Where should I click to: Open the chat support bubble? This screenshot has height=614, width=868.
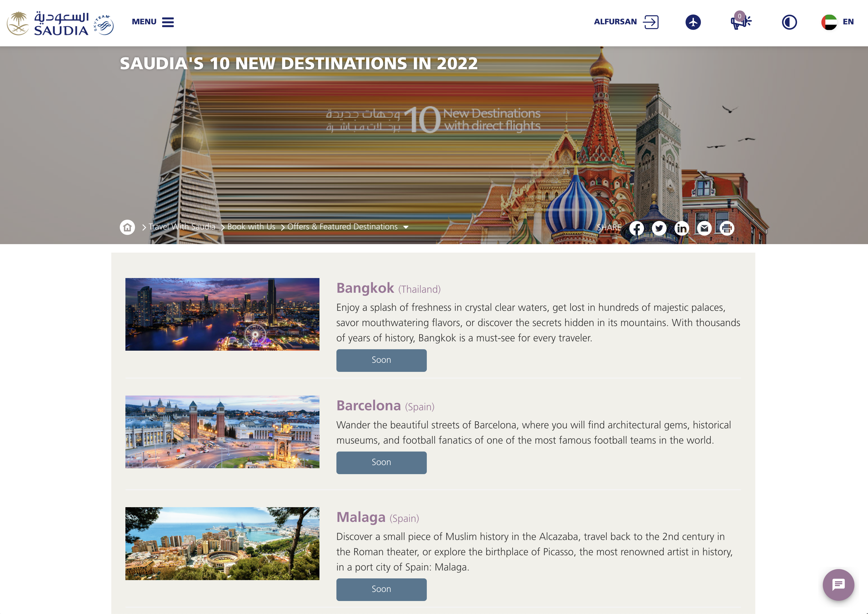(838, 585)
